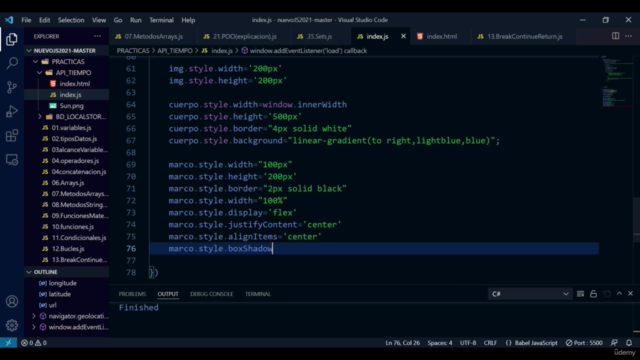Open the Explorer view in the activity bar
The width and height of the screenshot is (640, 360).
tap(12, 39)
